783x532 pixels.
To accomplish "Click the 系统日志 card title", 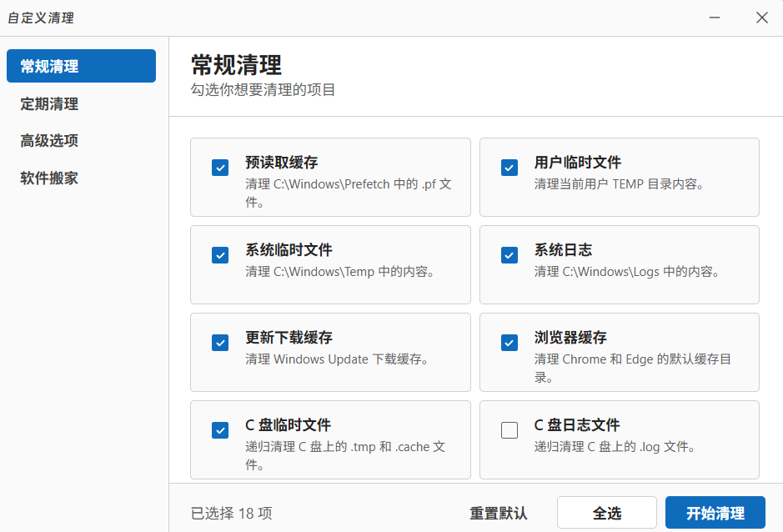I will point(564,250).
